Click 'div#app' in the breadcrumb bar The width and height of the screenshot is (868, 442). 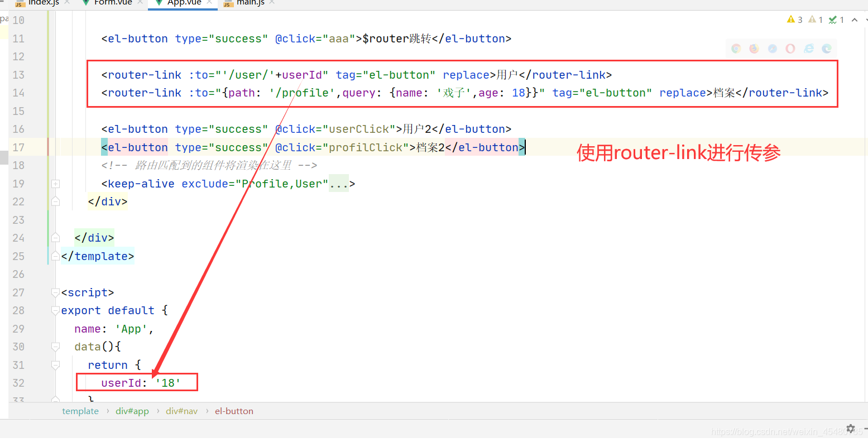(x=132, y=411)
